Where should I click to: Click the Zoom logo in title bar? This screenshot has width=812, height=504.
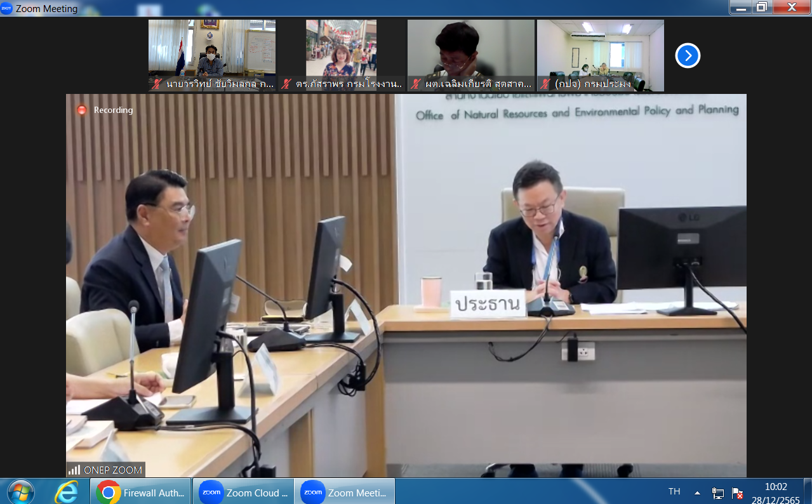pos(6,8)
